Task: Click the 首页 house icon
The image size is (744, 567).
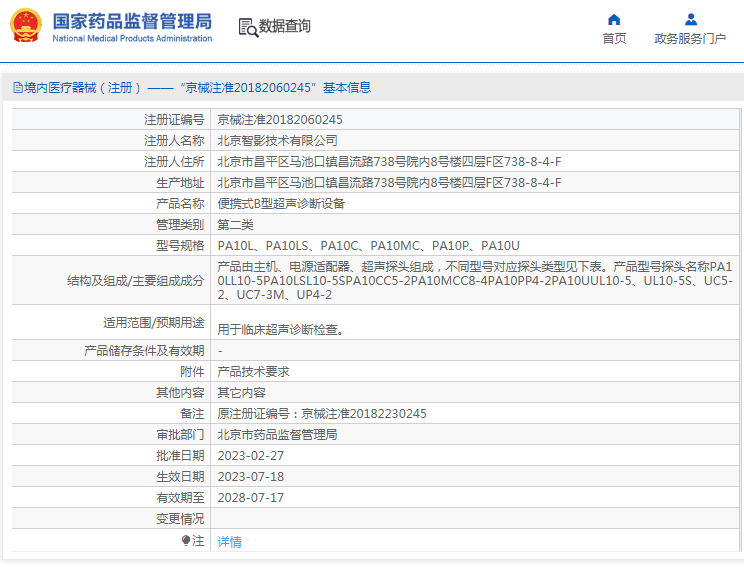Action: point(614,19)
